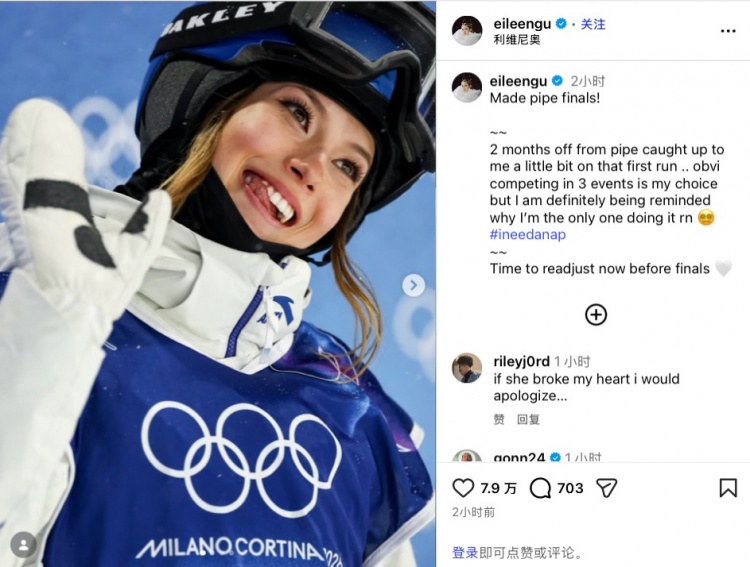Open 利维尼奥 location link
The width and height of the screenshot is (750, 567).
[x=517, y=40]
